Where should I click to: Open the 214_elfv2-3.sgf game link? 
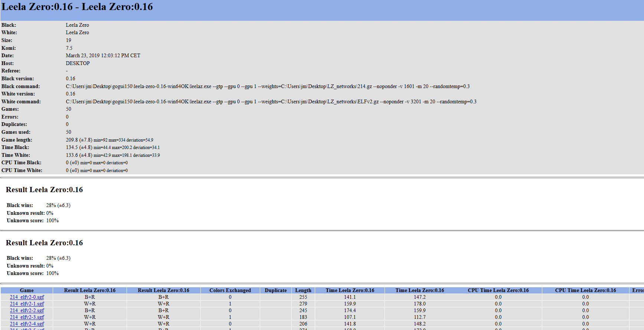click(x=27, y=317)
